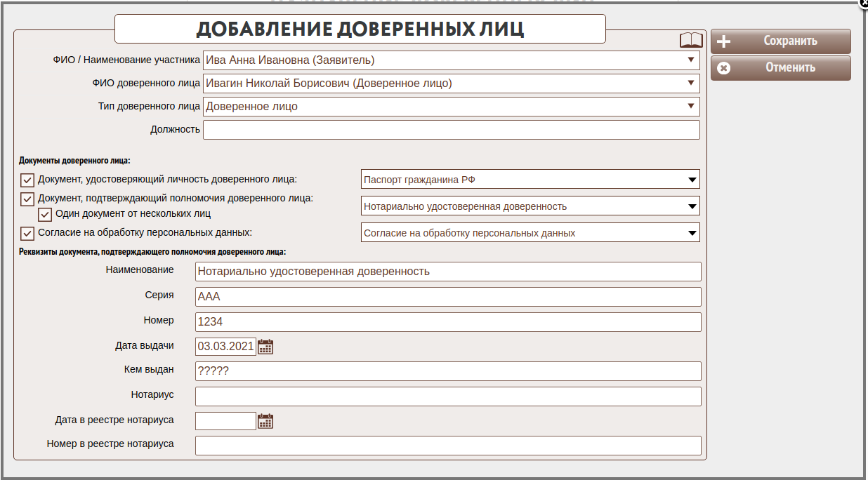Select the Кем выдан text field
Image resolution: width=868 pixels, height=480 pixels.
coord(448,371)
